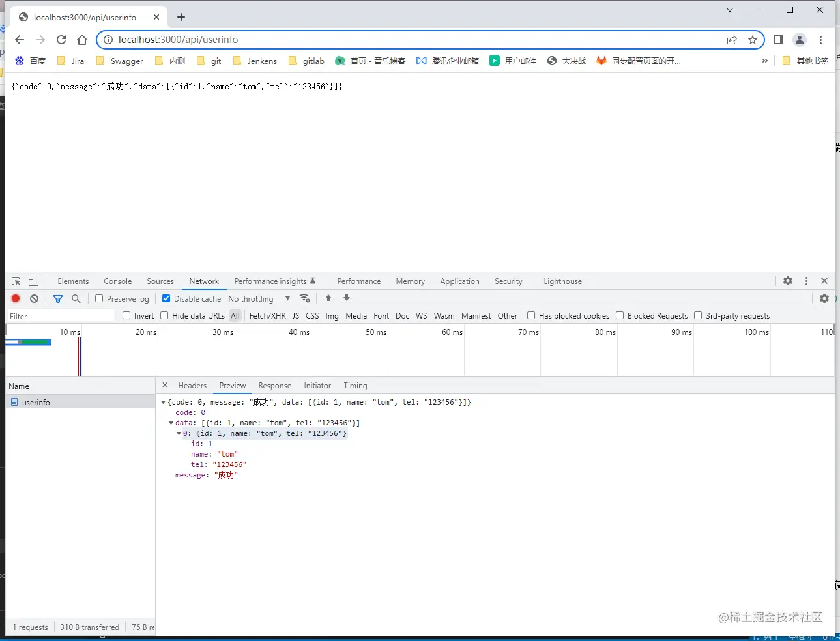Open the Application panel
Screen dimensions: 840x641
[x=459, y=281]
